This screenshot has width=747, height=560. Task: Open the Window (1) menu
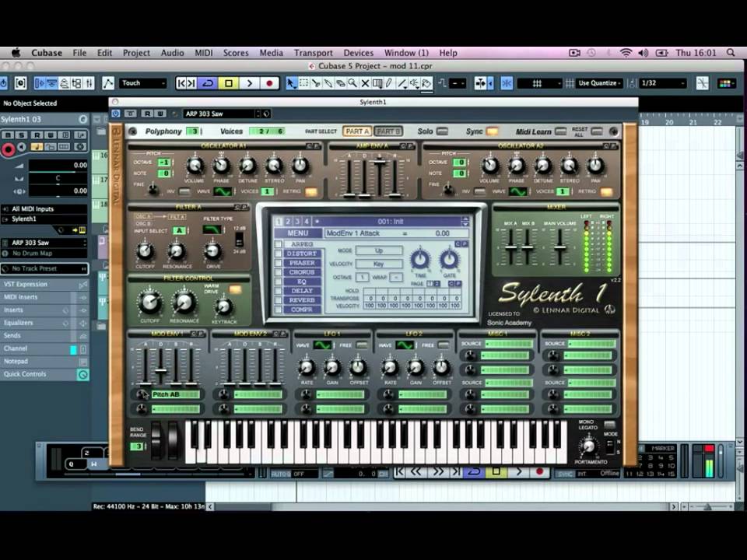406,53
